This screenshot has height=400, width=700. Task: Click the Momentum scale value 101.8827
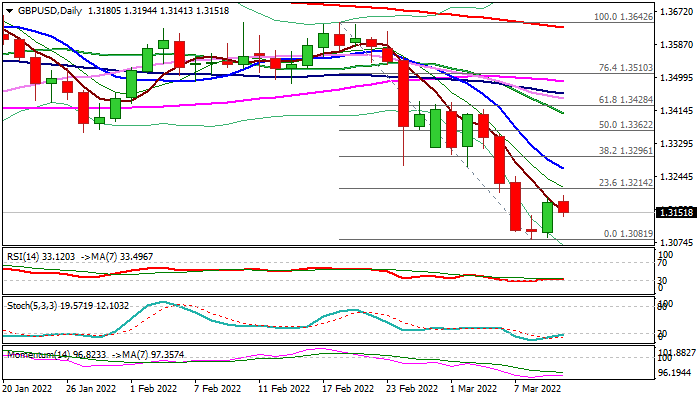coord(677,352)
